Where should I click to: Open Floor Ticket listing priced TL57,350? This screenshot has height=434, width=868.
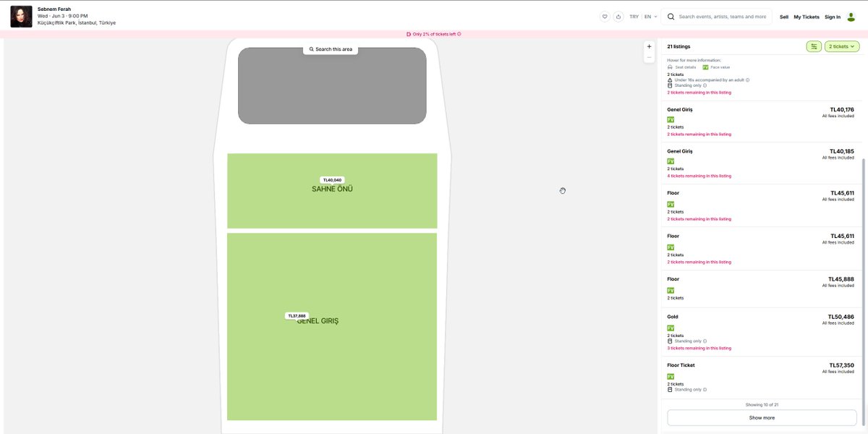tap(760, 377)
